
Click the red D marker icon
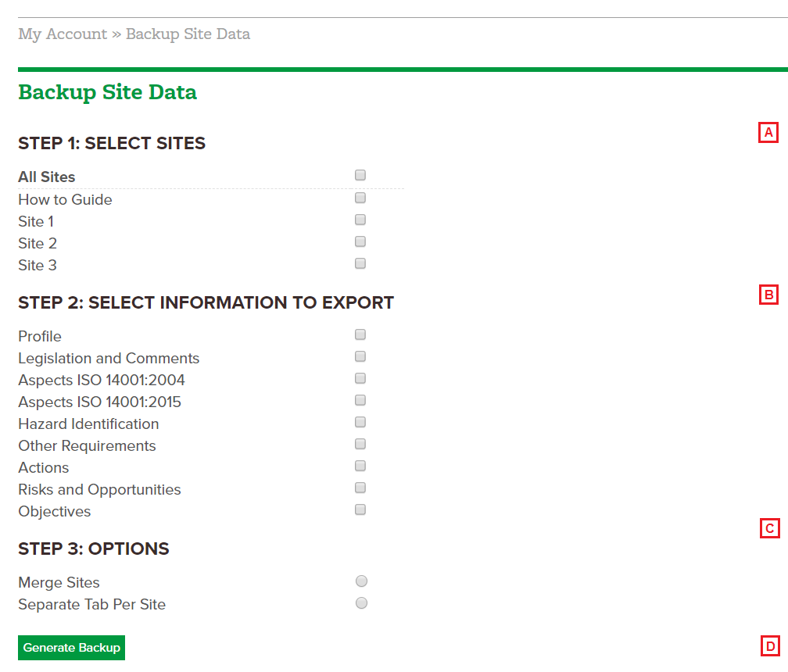pyautogui.click(x=770, y=646)
